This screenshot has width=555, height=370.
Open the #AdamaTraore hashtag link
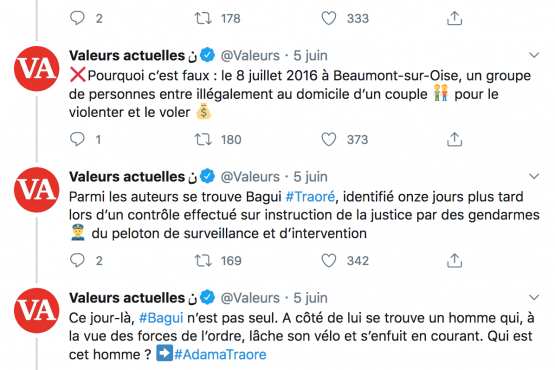pyautogui.click(x=220, y=354)
